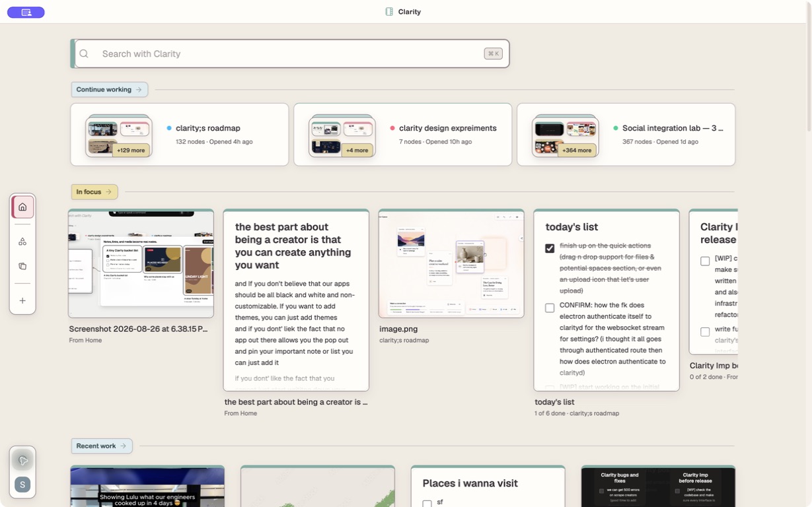Click the ⌘K shortcut badge

493,53
